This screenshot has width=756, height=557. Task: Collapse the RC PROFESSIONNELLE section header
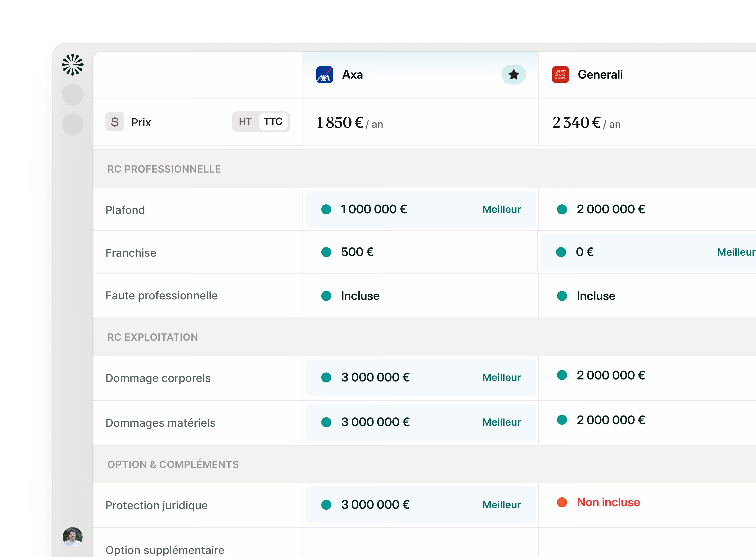pyautogui.click(x=164, y=169)
